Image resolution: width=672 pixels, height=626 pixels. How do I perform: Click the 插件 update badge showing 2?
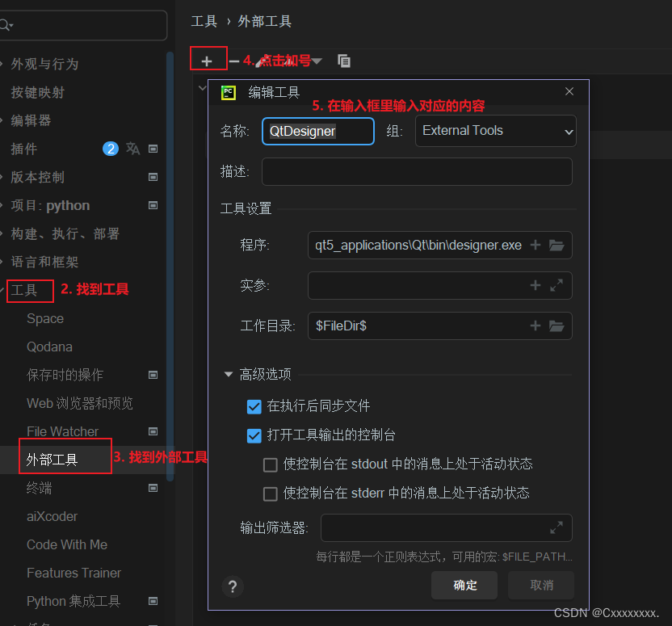pos(111,149)
